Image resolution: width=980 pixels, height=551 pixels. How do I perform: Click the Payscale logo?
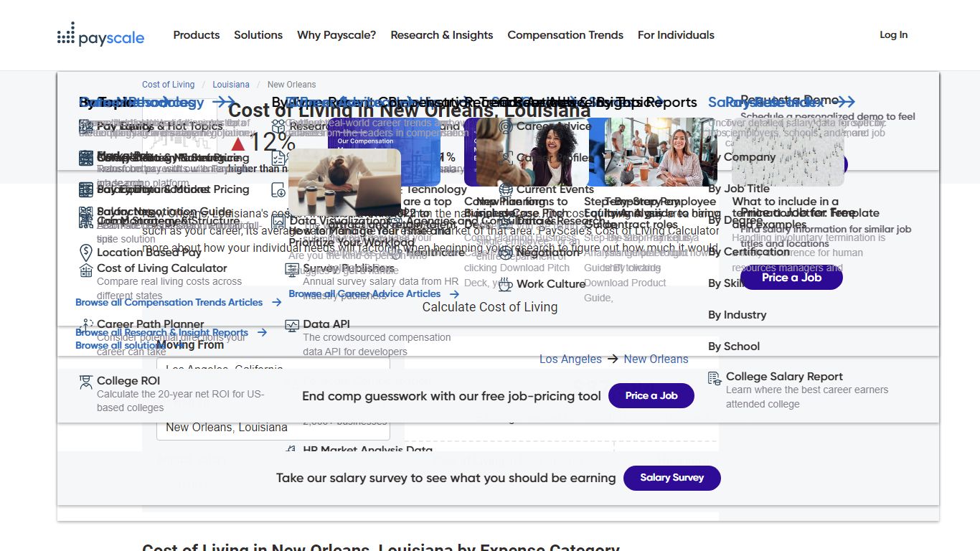pyautogui.click(x=101, y=35)
